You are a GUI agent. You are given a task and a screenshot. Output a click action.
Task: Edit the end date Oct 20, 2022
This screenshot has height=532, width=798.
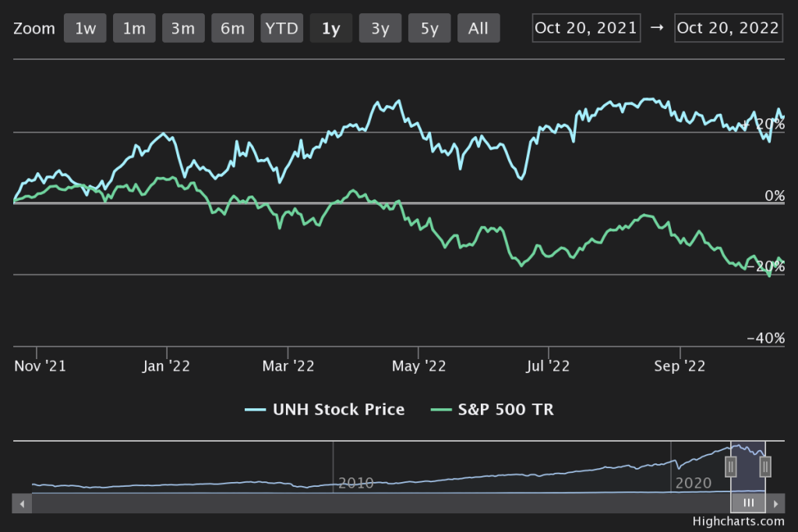click(728, 28)
